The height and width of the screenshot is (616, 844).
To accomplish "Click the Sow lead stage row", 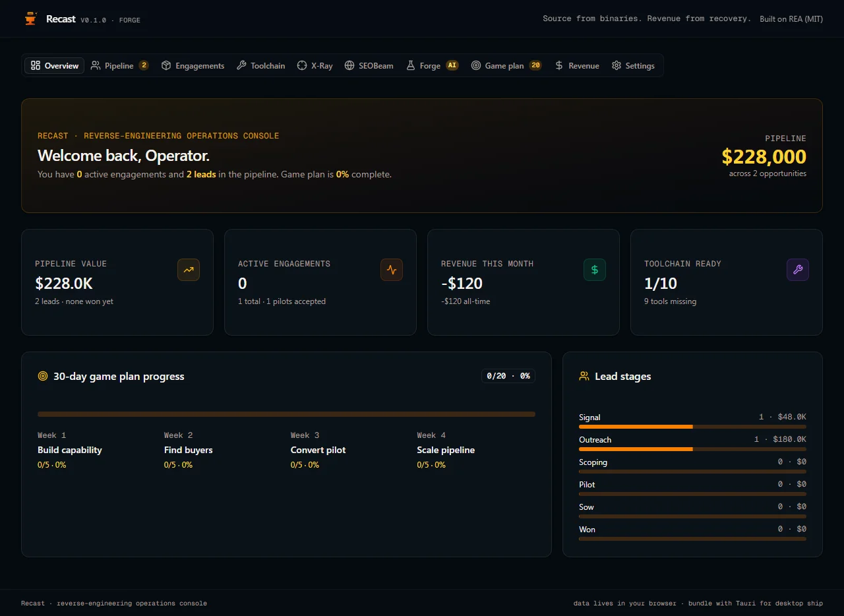I will click(692, 510).
